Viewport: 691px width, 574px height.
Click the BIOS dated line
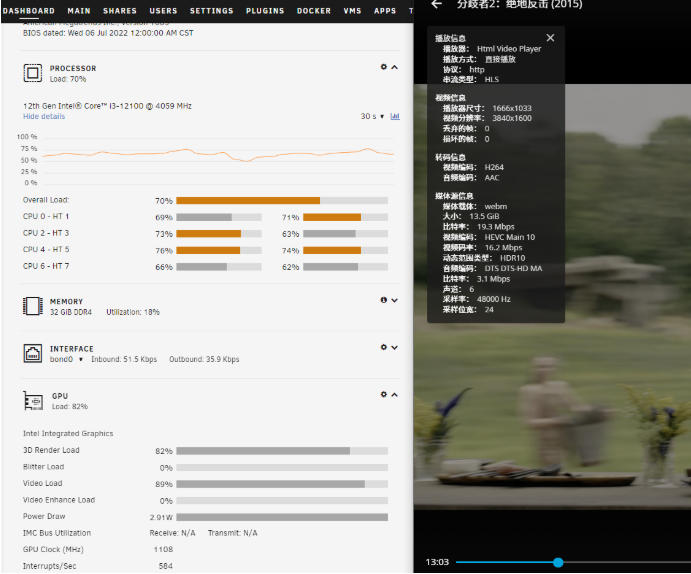click(108, 33)
